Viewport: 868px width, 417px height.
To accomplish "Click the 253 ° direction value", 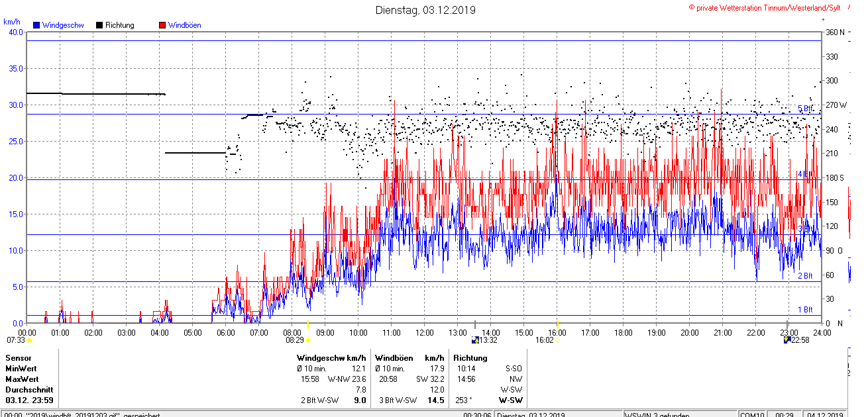I will (x=462, y=400).
